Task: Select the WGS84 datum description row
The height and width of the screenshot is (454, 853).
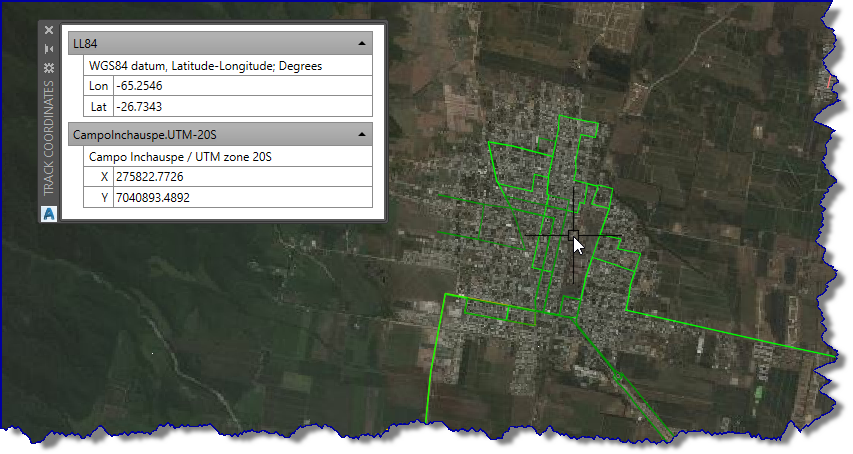Action: coord(228,66)
